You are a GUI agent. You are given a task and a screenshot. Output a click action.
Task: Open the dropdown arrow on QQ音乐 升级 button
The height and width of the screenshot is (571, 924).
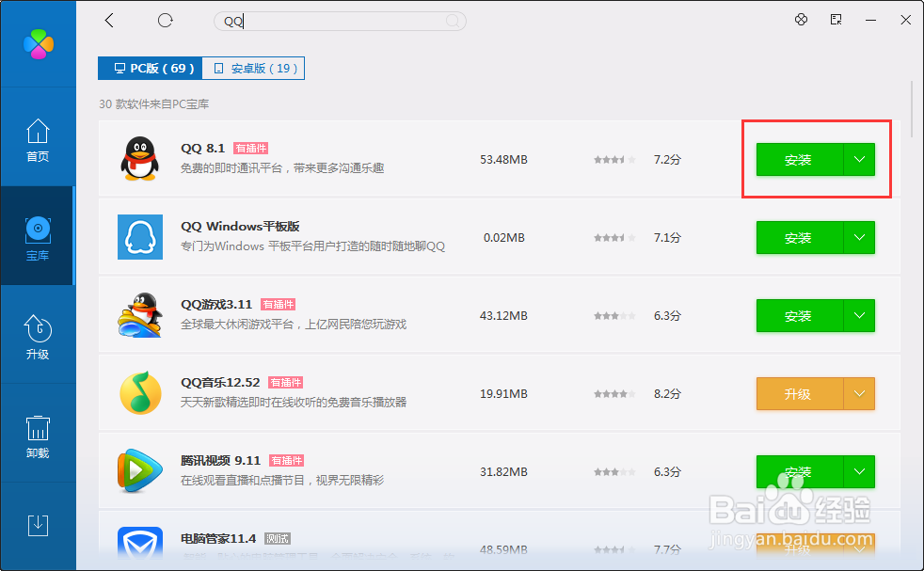point(858,393)
